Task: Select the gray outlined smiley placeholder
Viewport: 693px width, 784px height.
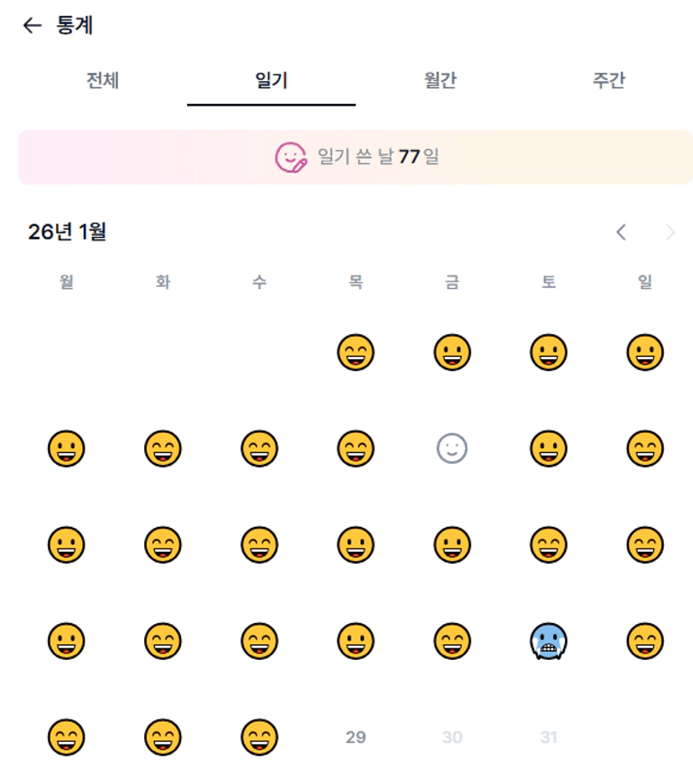Action: tap(452, 450)
